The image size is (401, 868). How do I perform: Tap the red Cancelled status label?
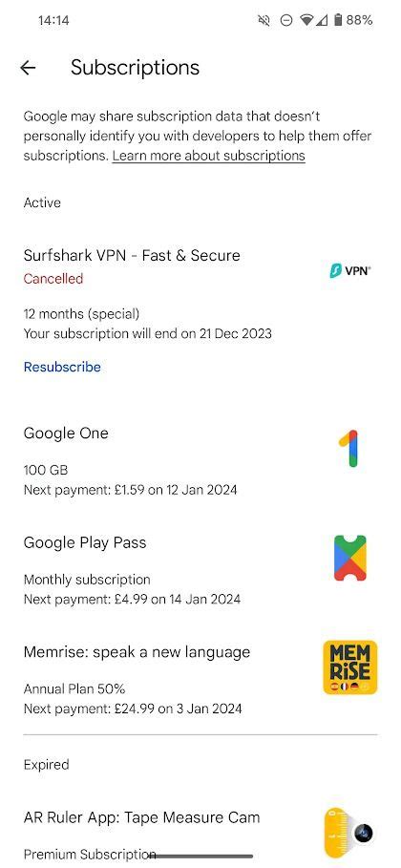[53, 279]
